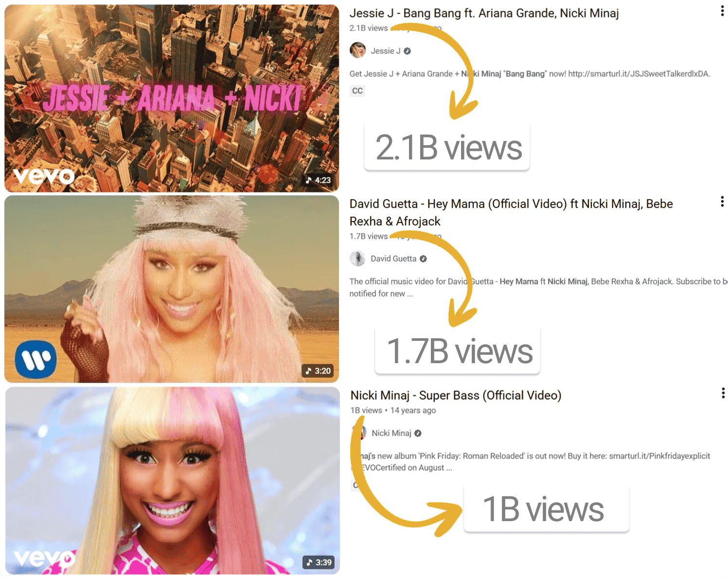Click Nicki Minaj's verified checkmark badge

[418, 433]
